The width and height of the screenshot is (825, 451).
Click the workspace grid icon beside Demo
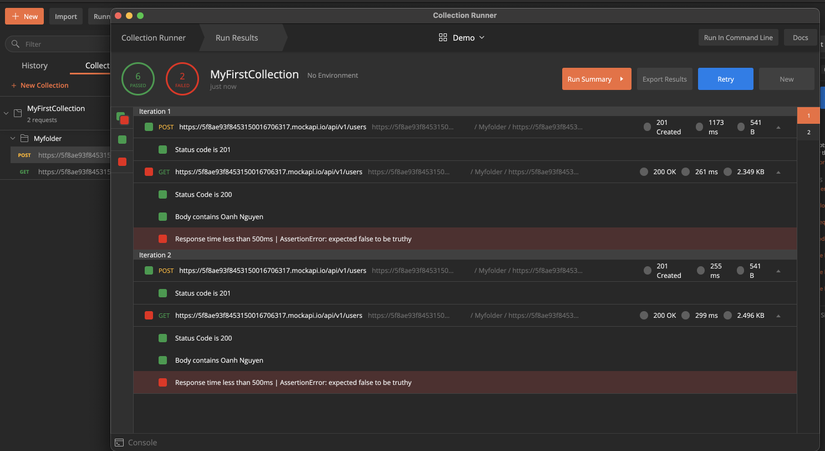tap(443, 38)
